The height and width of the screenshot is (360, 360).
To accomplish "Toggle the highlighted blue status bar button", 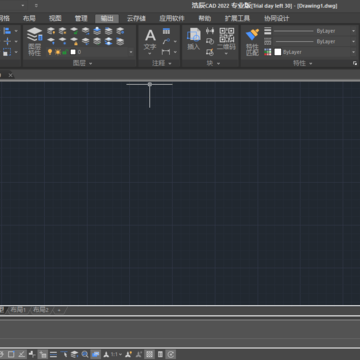I will [x=96, y=354].
